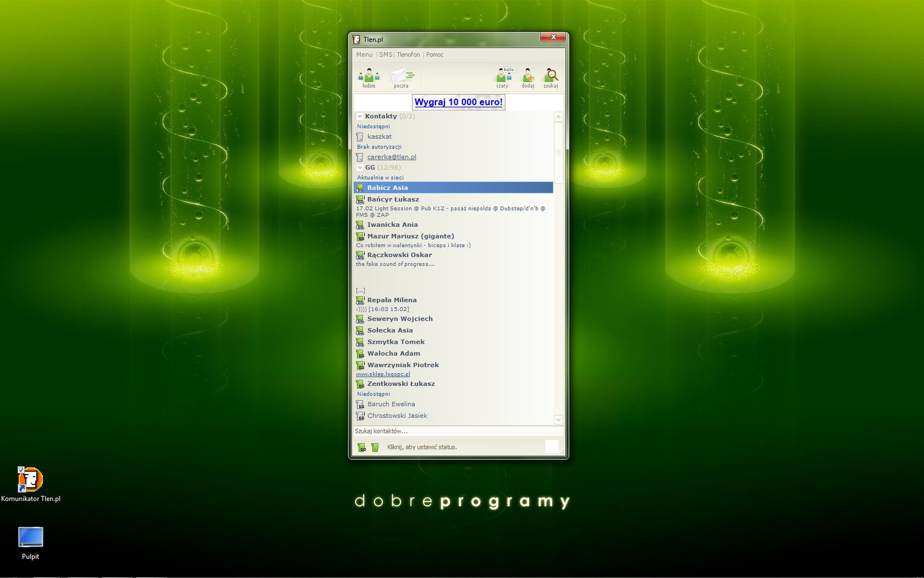This screenshot has width=924, height=578.
Task: Select contact Babicz Asia
Action: coord(453,188)
